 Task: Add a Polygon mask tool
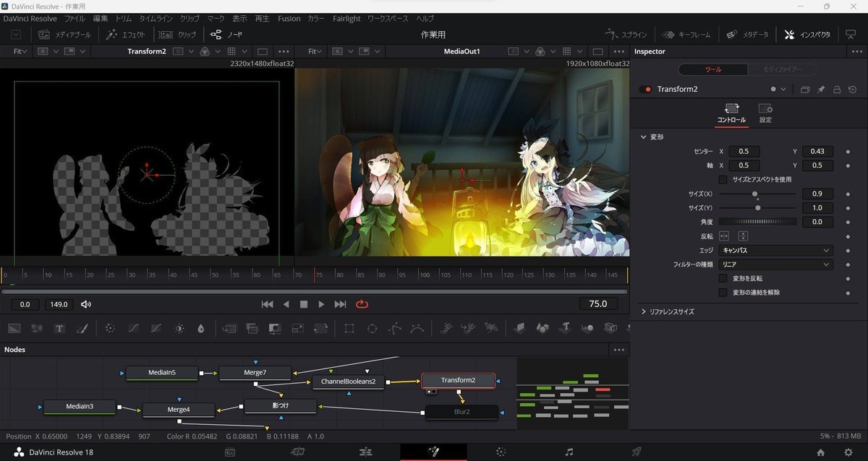point(394,328)
